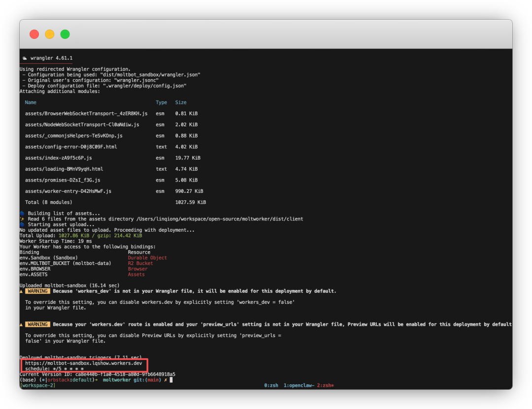Screen dimensions: 532x409
Task: Click the schedule */5 cron trigger line
Action: [54, 369]
